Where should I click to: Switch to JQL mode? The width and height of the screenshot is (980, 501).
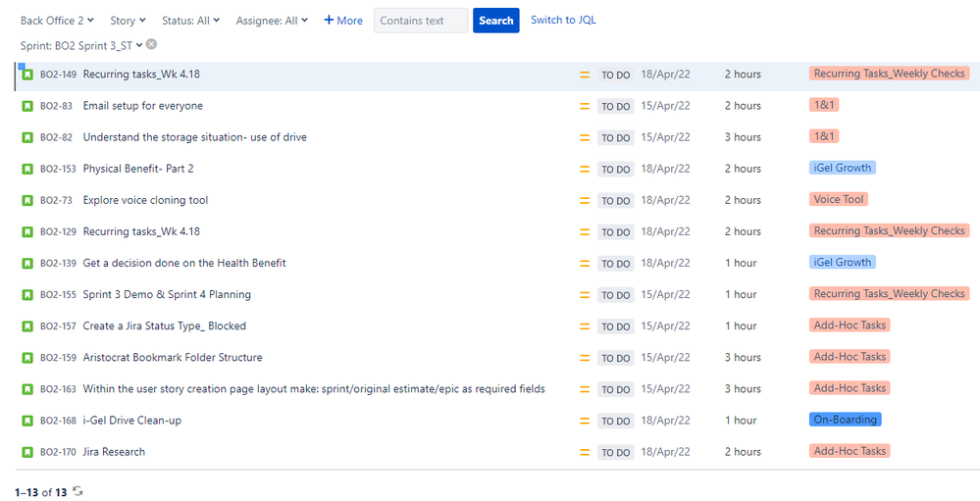pos(563,20)
